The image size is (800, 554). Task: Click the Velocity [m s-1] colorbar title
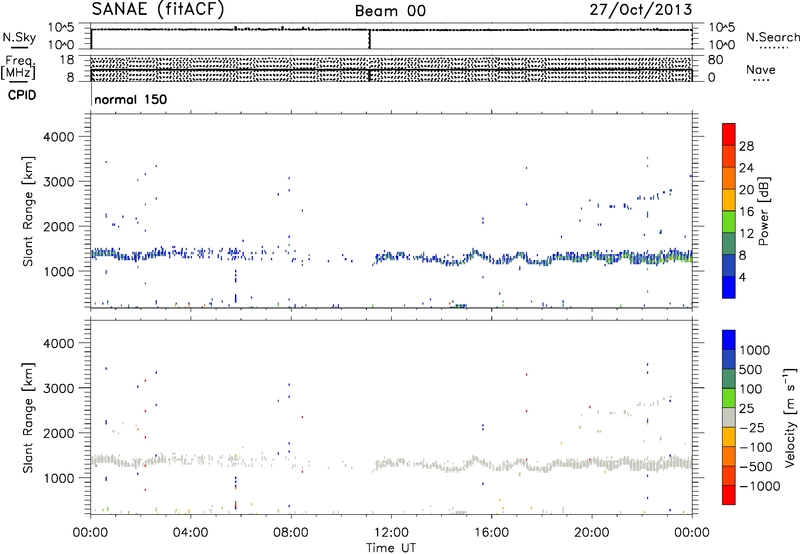click(790, 417)
